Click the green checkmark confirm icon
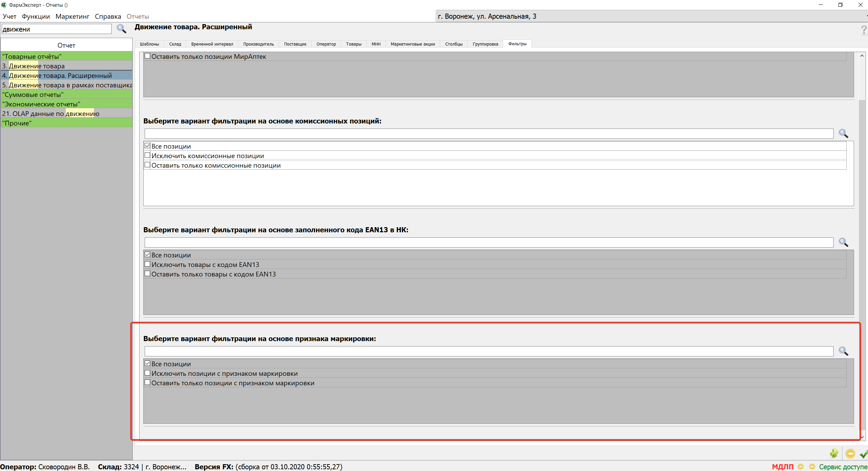This screenshot has height=471, width=868. pyautogui.click(x=864, y=453)
